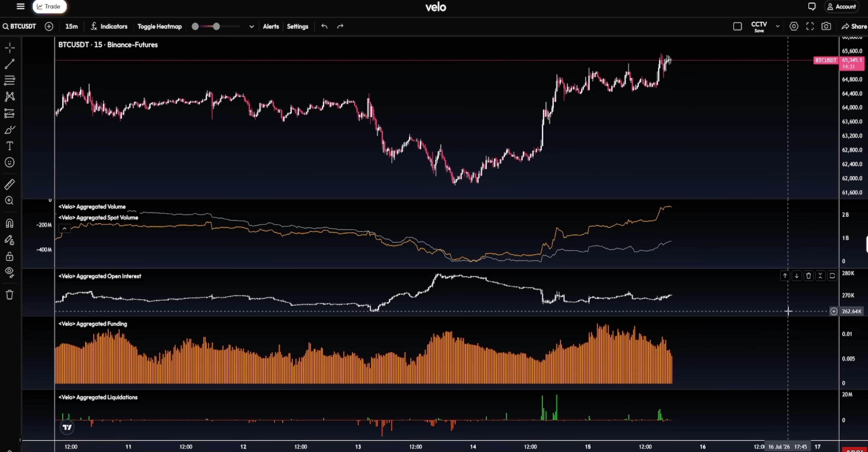Click the 16 Jul '26 17:45 time label
Image resolution: width=868 pixels, height=452 pixels.
787,447
